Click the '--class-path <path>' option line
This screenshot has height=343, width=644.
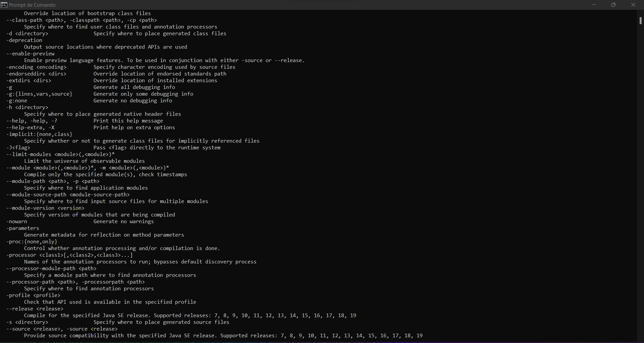[x=82, y=20]
